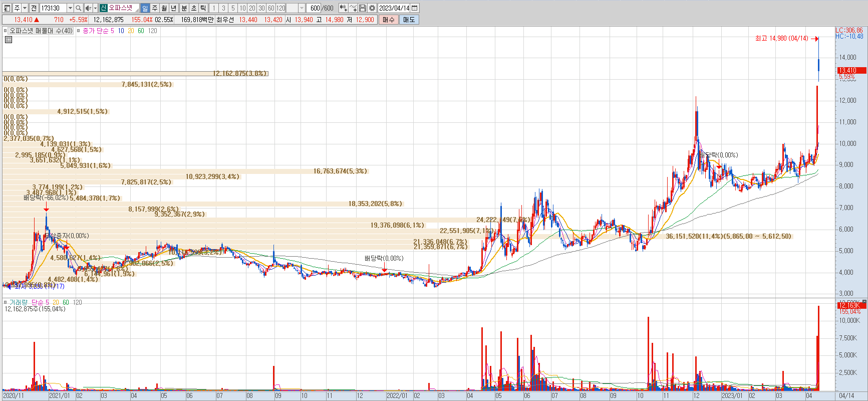Viewport: 868px width, 401px height.
Task: Click the gray '120' price moving average label
Action: 152,31
